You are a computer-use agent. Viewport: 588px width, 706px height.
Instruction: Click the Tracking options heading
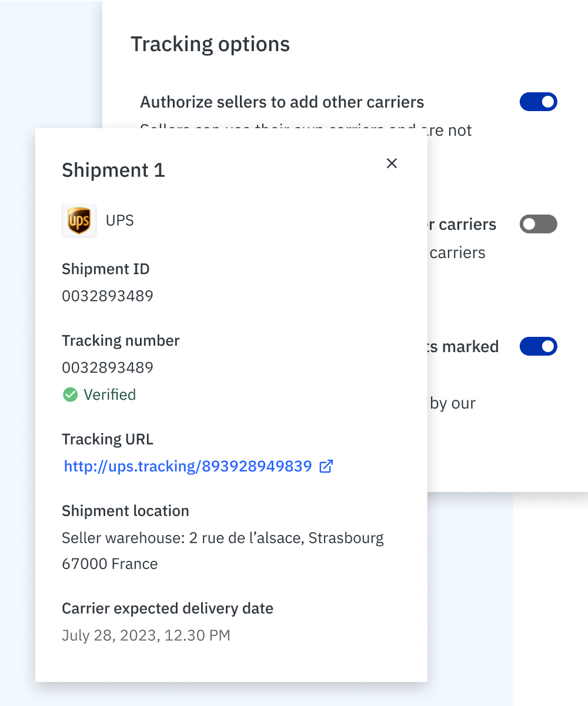tap(210, 44)
